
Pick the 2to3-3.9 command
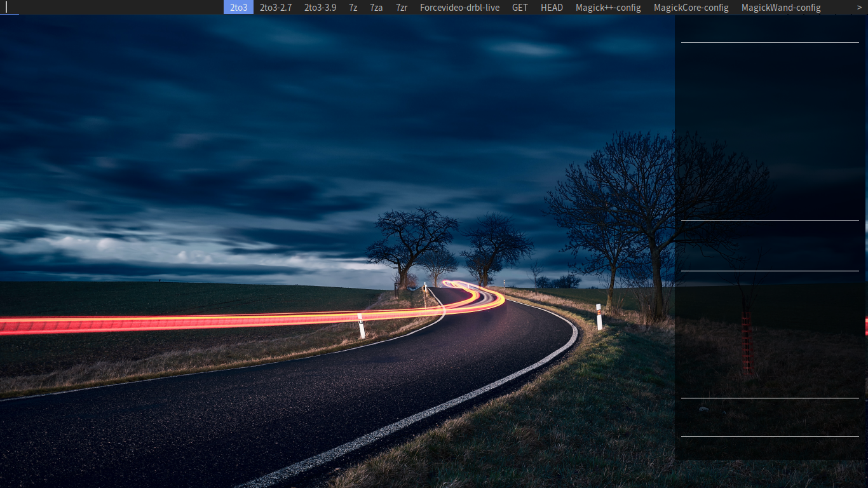point(320,8)
